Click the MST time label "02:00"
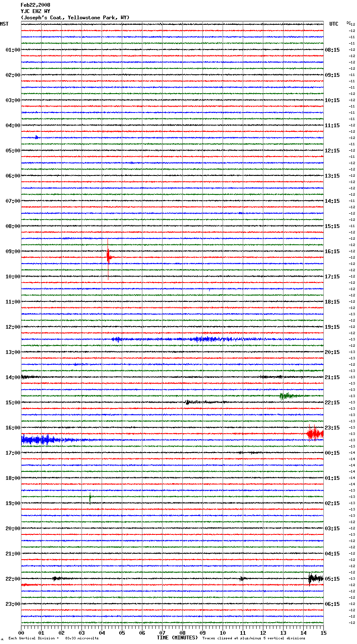 pos(13,75)
